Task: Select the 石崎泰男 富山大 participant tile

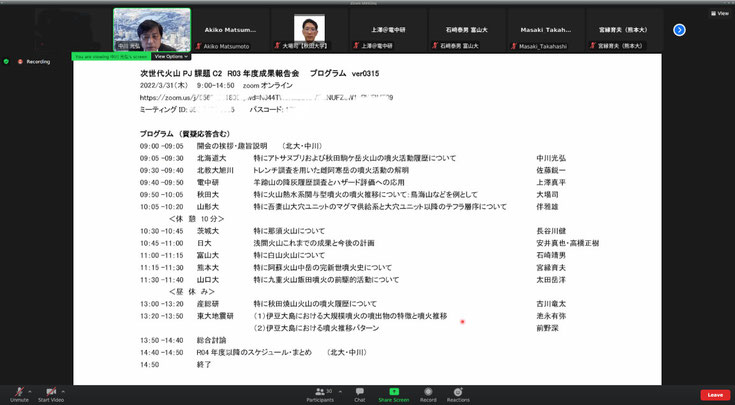Action: click(466, 30)
